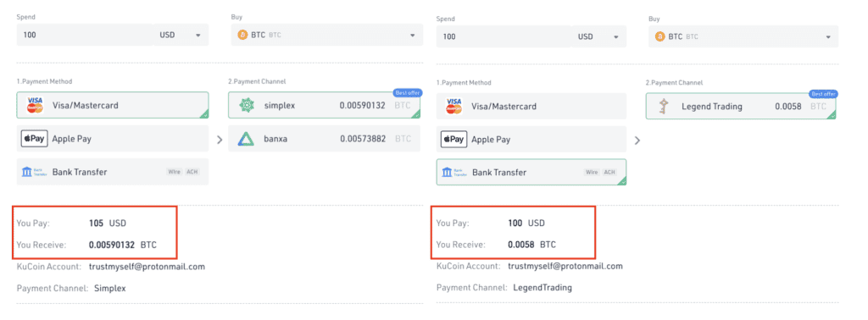Select Apple Pay payment method in right panel
This screenshot has height=320, width=868.
click(531, 140)
